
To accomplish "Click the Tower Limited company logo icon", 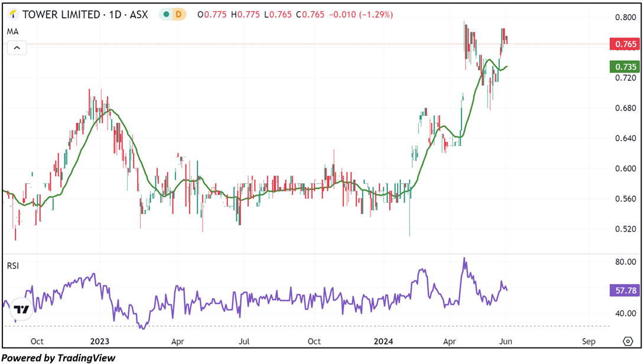I will pos(13,15).
